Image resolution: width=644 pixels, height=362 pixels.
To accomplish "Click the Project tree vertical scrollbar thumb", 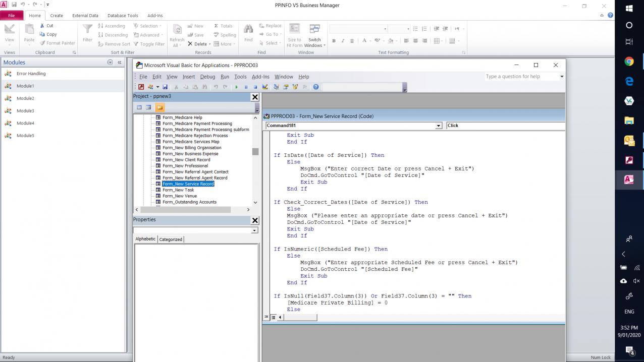I will tap(255, 152).
